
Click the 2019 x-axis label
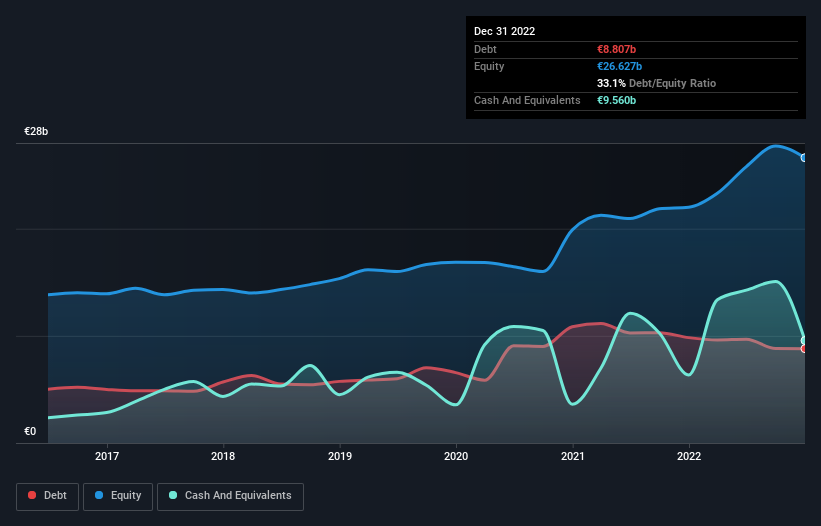pyautogui.click(x=340, y=456)
